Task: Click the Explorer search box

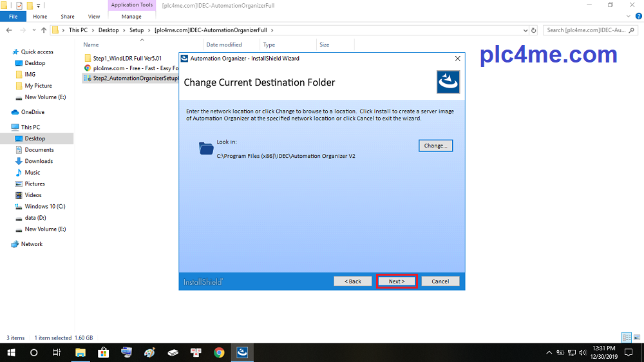Action: pyautogui.click(x=589, y=30)
